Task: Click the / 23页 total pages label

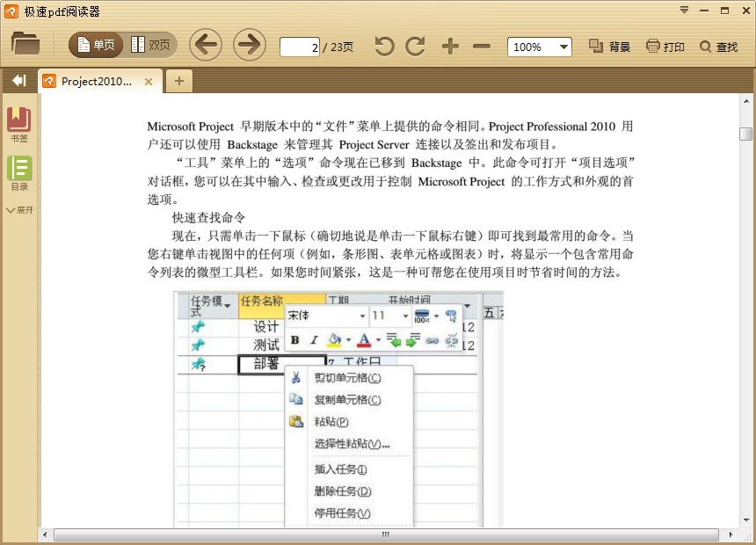Action: (338, 47)
